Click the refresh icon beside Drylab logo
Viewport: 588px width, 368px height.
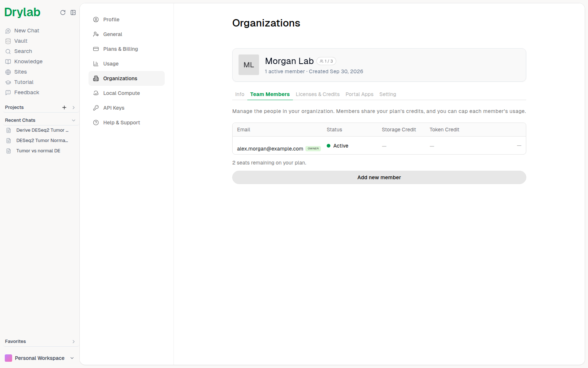tap(63, 13)
